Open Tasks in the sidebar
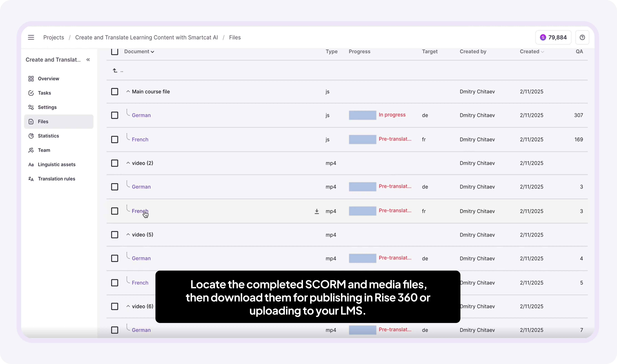The image size is (617, 364). point(59,93)
